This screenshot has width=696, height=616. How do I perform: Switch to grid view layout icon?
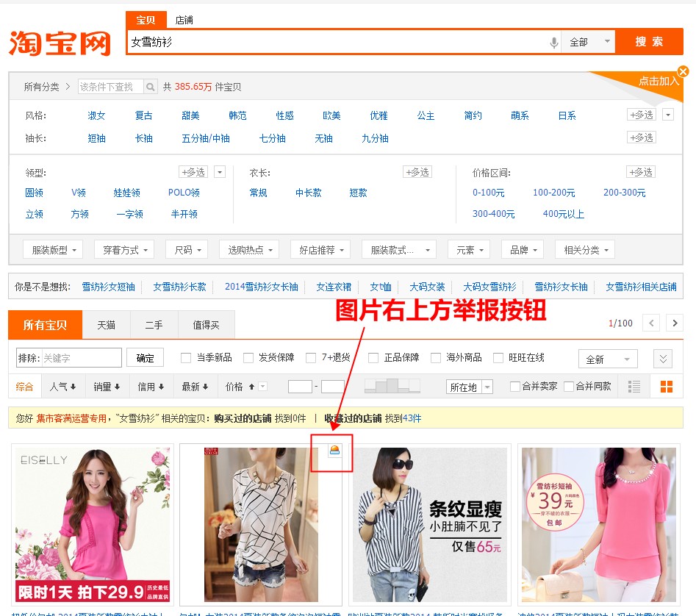point(667,387)
